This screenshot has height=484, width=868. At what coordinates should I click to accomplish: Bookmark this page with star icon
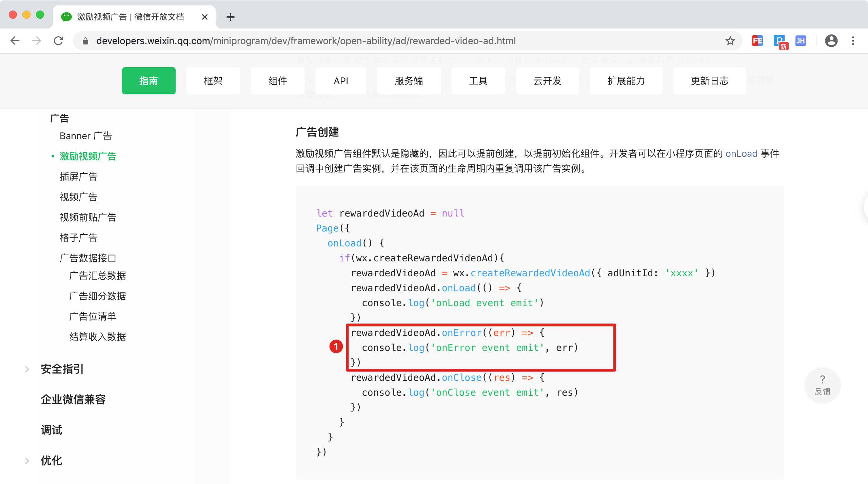pyautogui.click(x=730, y=41)
